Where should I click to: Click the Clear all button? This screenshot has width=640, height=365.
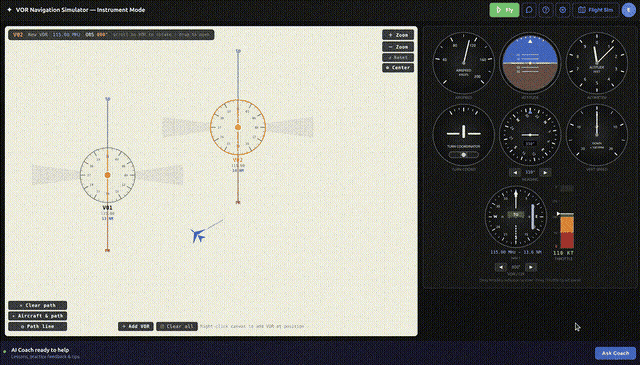tap(177, 327)
